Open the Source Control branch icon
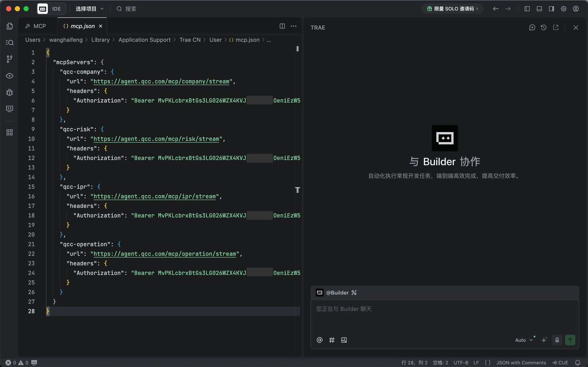Screen dimensions: 588x367 [9, 59]
